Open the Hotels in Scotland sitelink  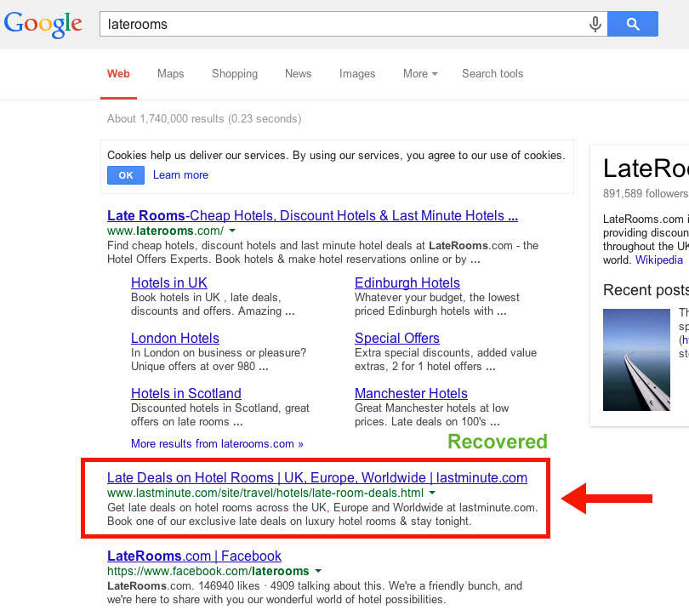[186, 394]
